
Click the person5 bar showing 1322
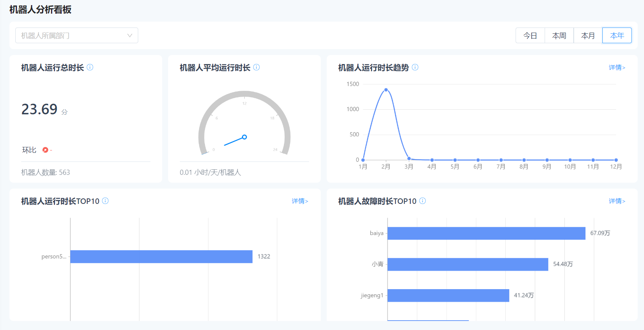(x=161, y=257)
